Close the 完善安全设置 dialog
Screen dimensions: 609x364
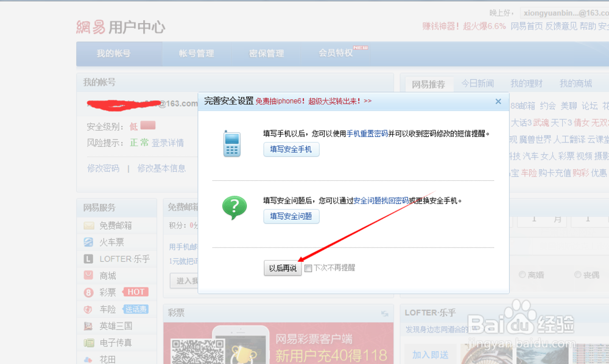(498, 101)
